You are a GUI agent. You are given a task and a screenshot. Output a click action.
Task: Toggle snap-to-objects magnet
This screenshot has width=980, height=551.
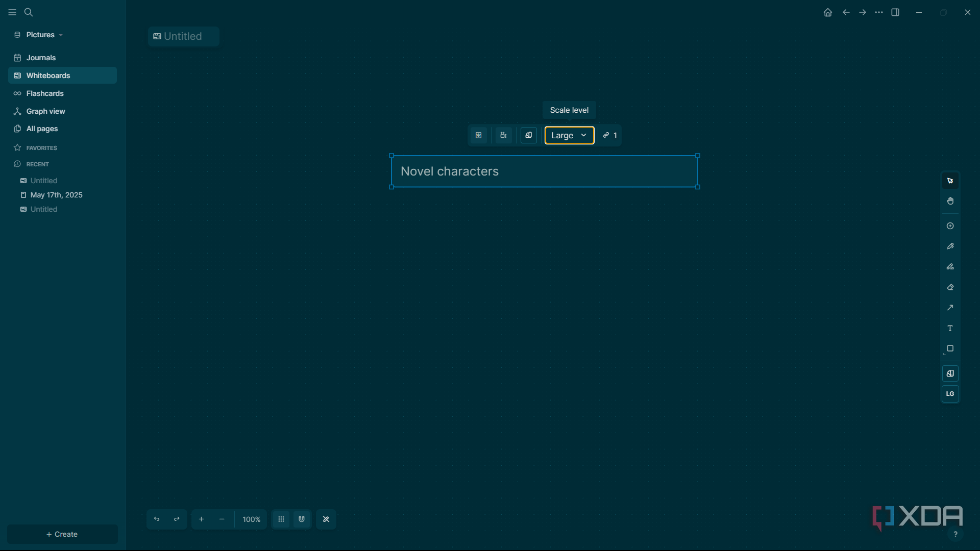point(302,519)
